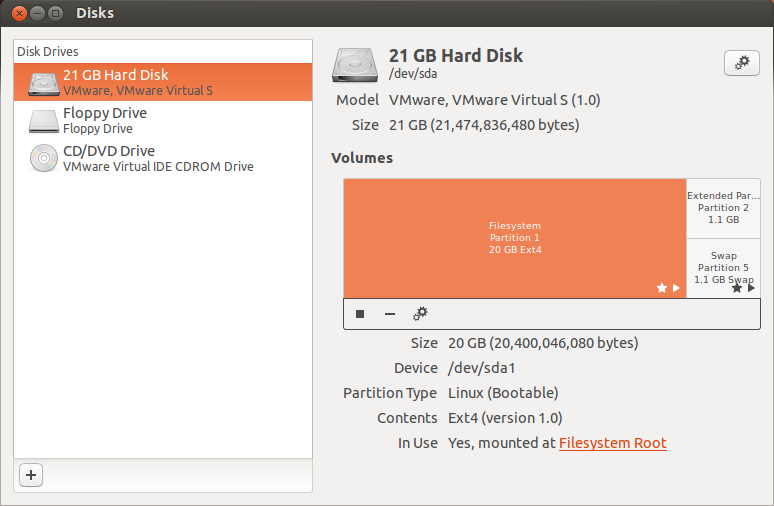Click the CD/DVD Drive disc icon

click(43, 158)
